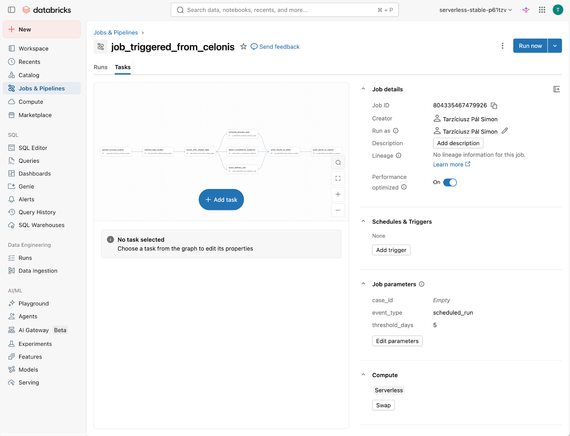Click the Add trigger button

(391, 250)
